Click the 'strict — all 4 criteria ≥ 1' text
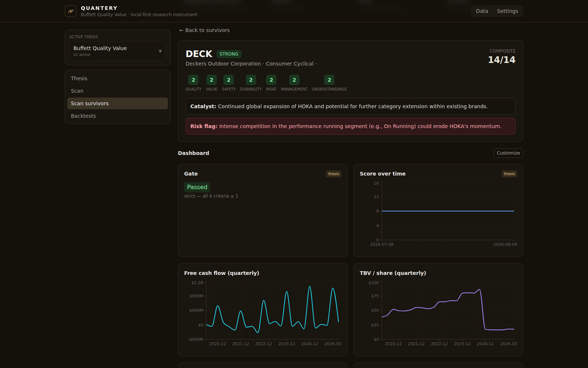Image resolution: width=588 pixels, height=368 pixels. tap(211, 196)
